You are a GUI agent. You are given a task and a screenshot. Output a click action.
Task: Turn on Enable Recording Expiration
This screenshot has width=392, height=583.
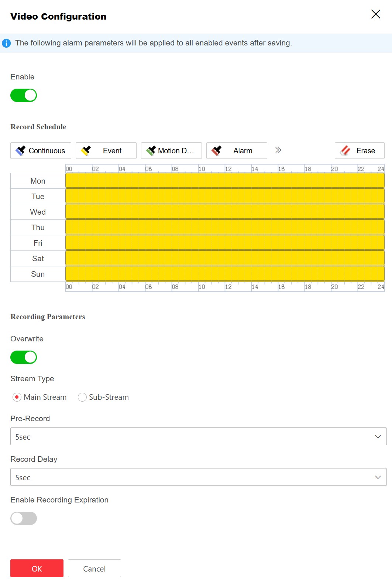24,518
